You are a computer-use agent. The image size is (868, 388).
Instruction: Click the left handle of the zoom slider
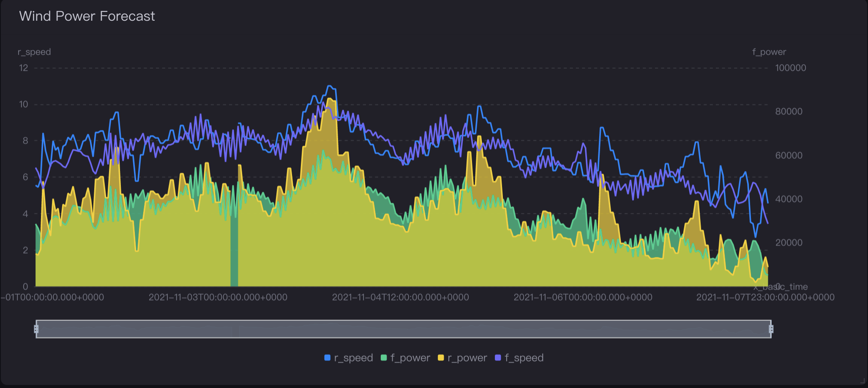point(36,329)
